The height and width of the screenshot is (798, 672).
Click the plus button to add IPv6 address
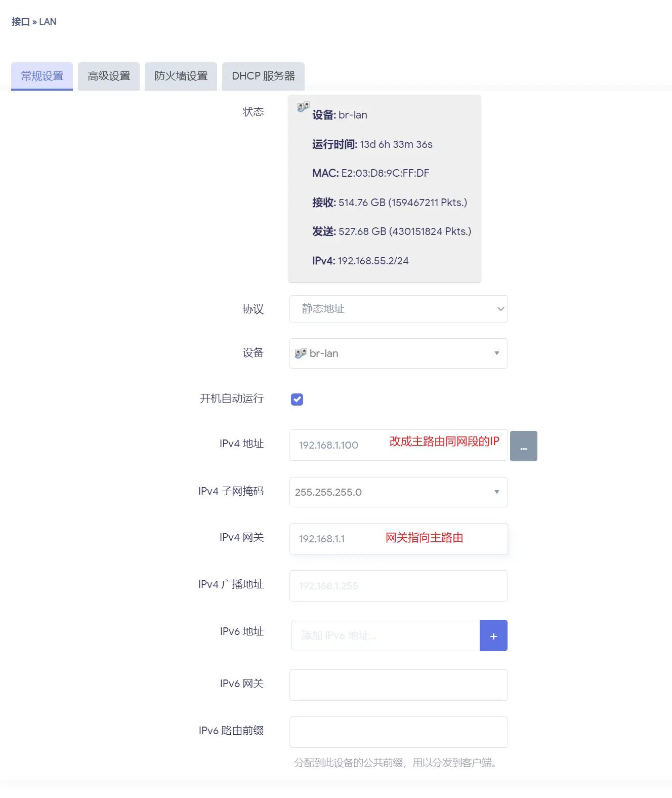493,636
